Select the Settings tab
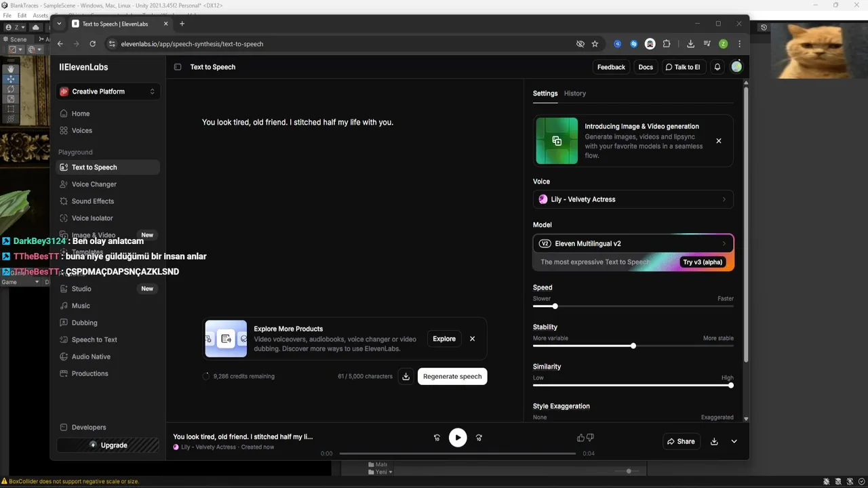The width and height of the screenshot is (868, 488). (545, 94)
